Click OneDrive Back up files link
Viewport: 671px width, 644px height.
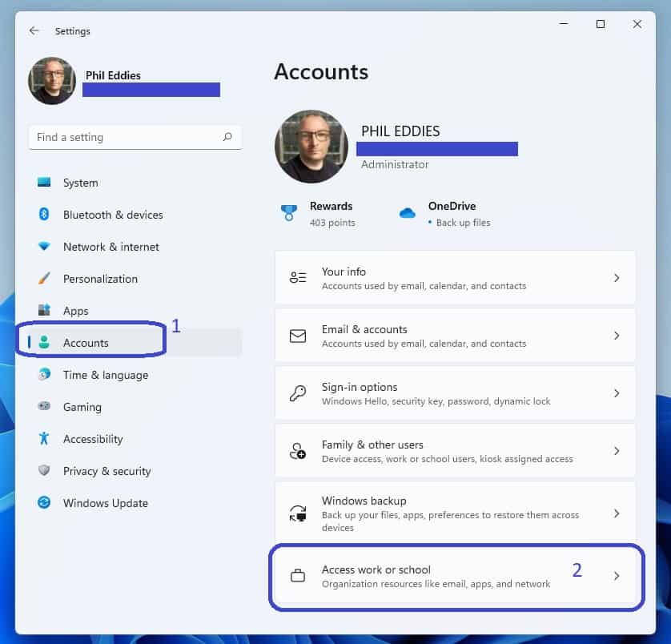[444, 213]
